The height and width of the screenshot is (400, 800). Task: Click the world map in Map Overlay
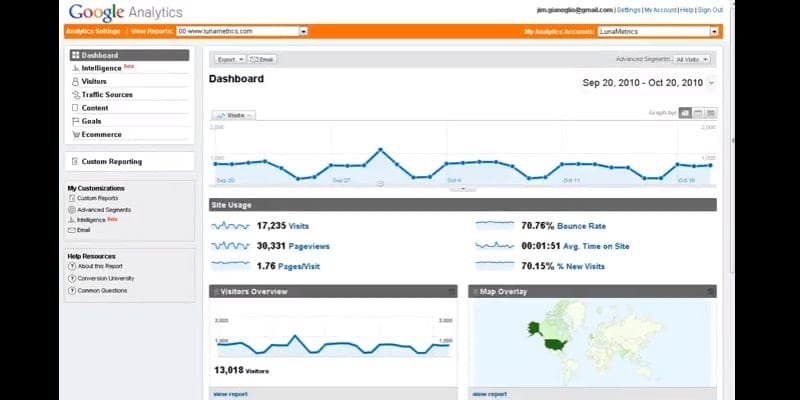click(x=592, y=342)
